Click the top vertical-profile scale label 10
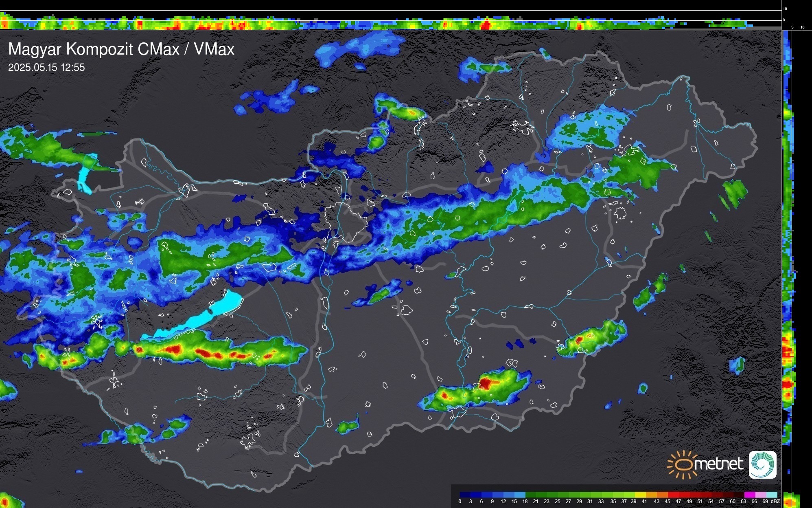The height and width of the screenshot is (508, 812). (x=785, y=9)
